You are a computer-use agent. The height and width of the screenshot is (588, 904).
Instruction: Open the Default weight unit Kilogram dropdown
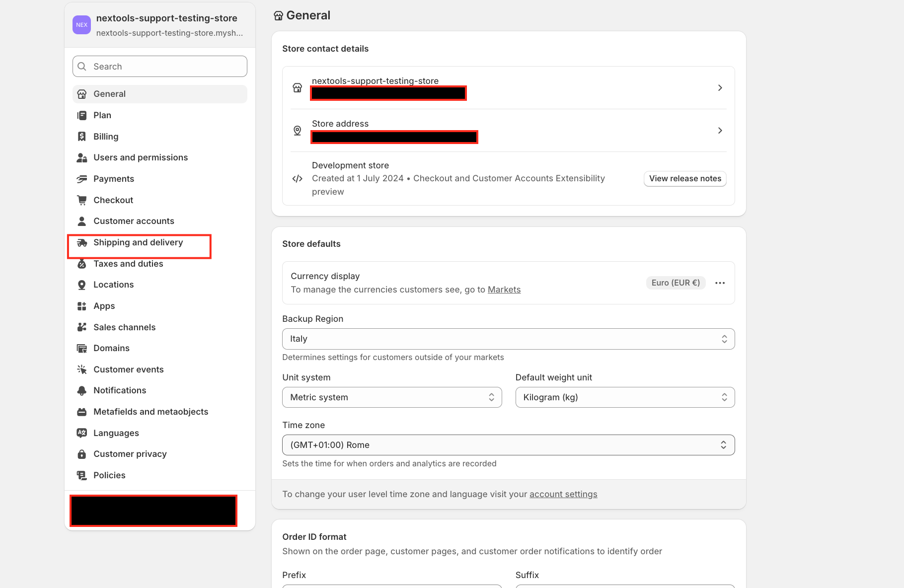(x=625, y=398)
